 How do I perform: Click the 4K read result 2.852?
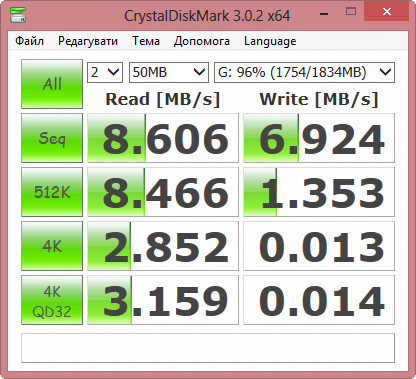[x=163, y=246]
